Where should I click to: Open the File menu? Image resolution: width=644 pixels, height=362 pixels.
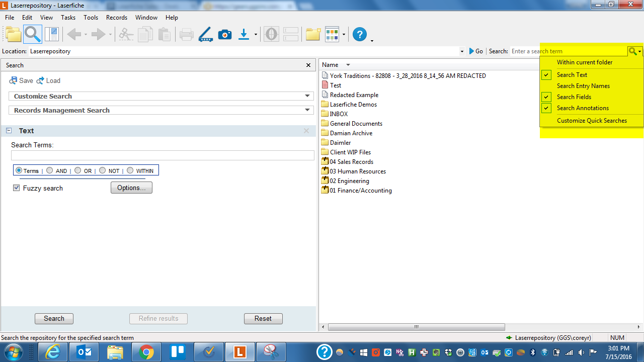point(10,18)
